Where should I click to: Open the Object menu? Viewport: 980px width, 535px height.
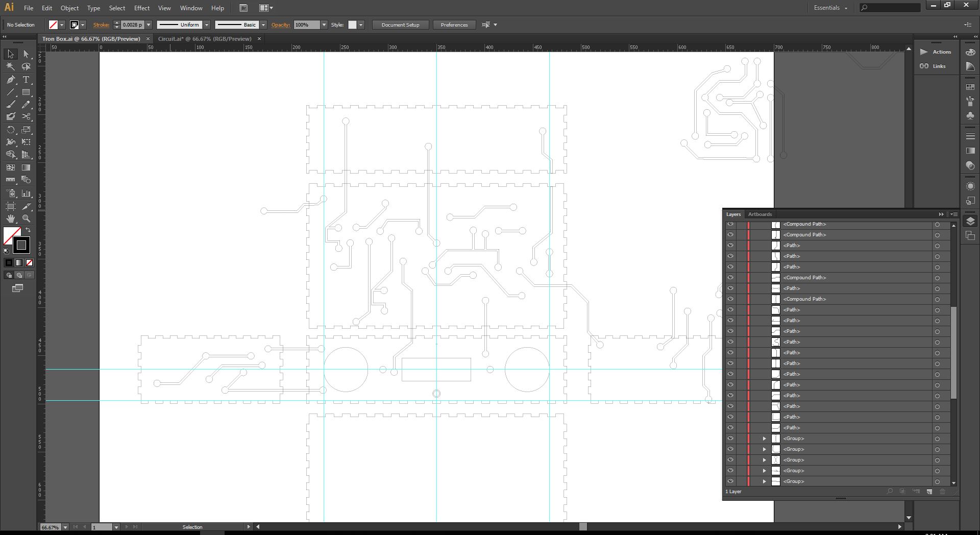click(x=69, y=8)
